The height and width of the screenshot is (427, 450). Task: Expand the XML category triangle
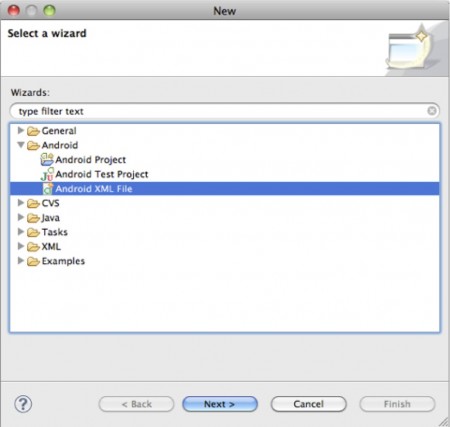(21, 246)
